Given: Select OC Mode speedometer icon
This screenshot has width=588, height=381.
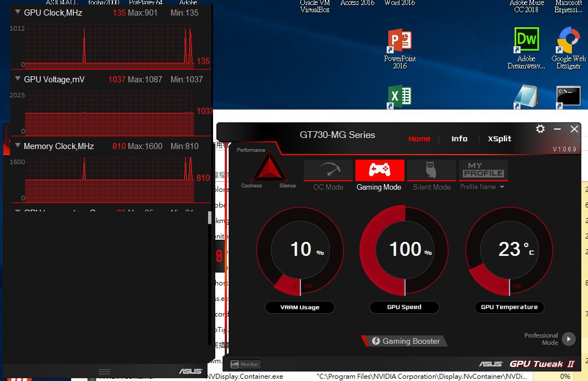Looking at the screenshot, I should coord(328,170).
